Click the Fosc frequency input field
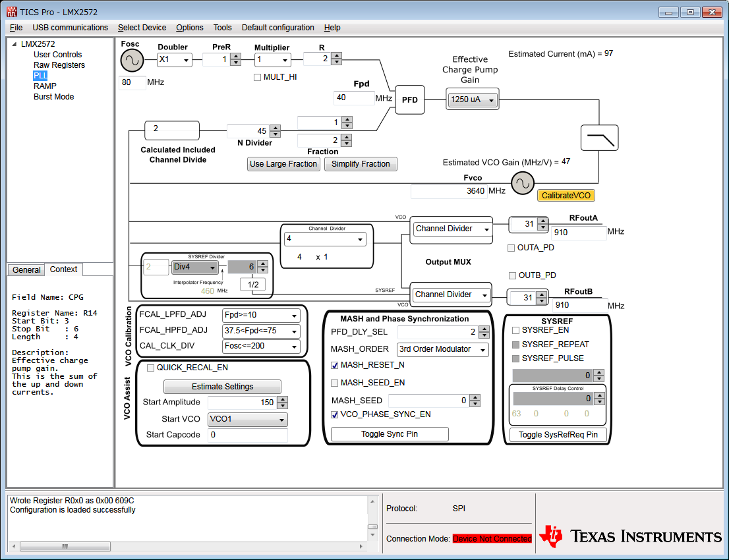The width and height of the screenshot is (729, 560). [132, 83]
